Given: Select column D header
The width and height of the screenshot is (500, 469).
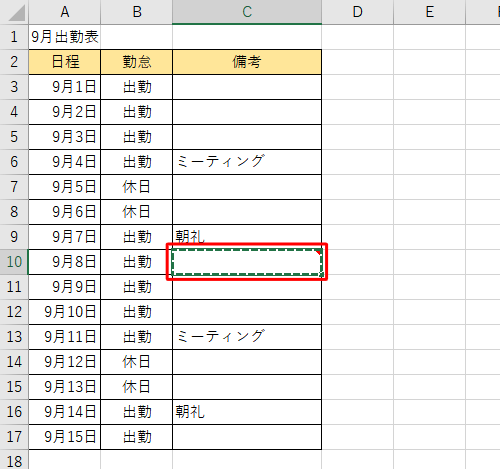Looking at the screenshot, I should 358,12.
